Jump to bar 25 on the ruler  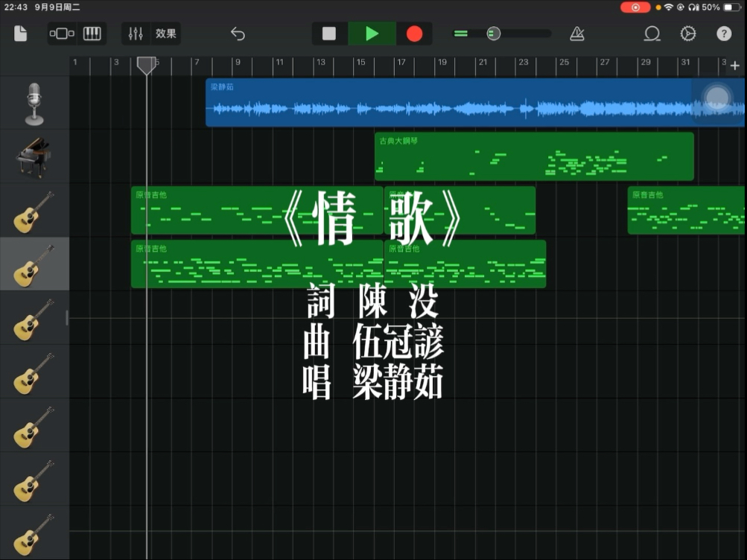pos(564,63)
